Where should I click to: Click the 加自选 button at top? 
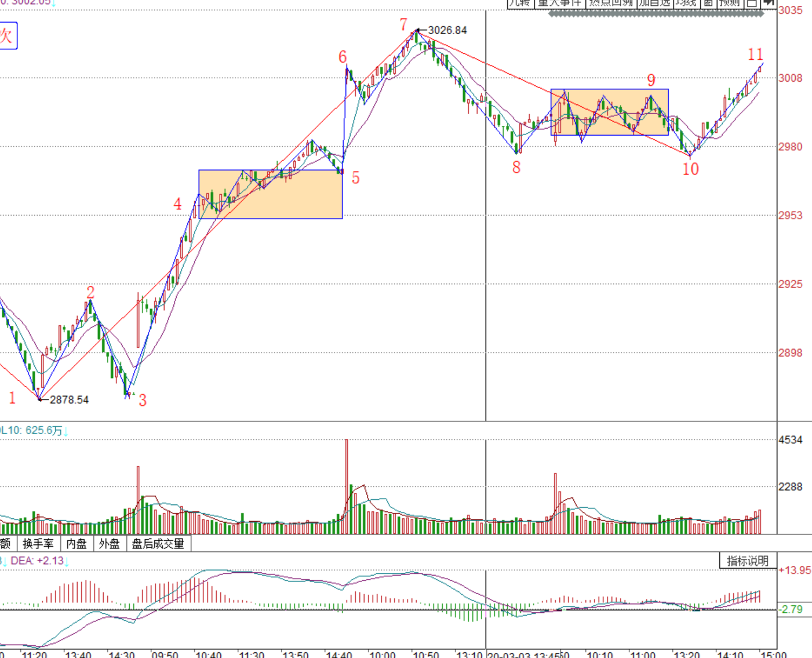(654, 3)
